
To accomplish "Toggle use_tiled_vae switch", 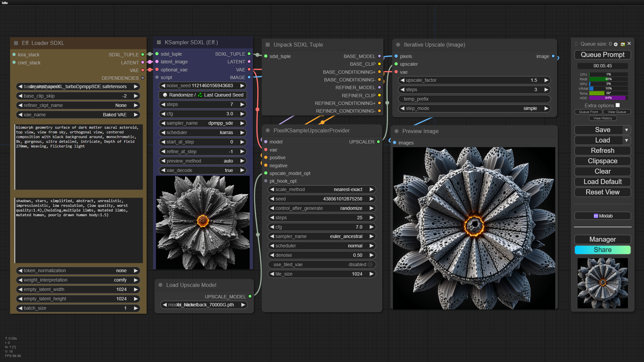I will click(370, 264).
